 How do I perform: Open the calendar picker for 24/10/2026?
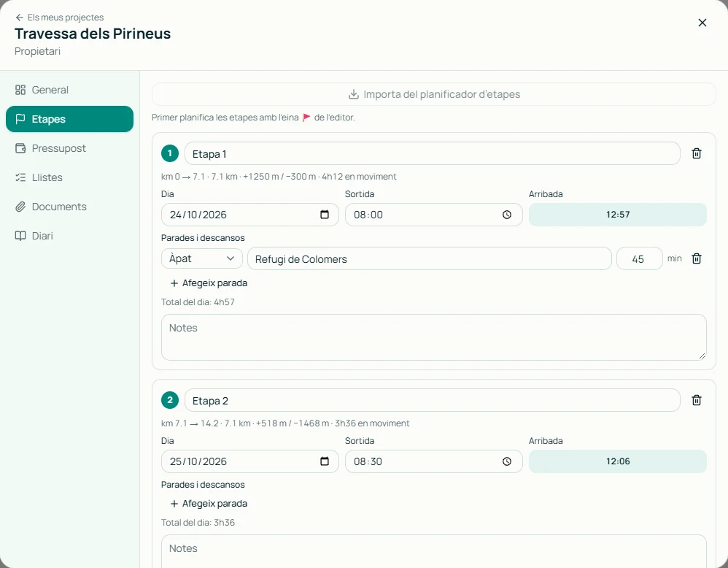click(x=325, y=215)
